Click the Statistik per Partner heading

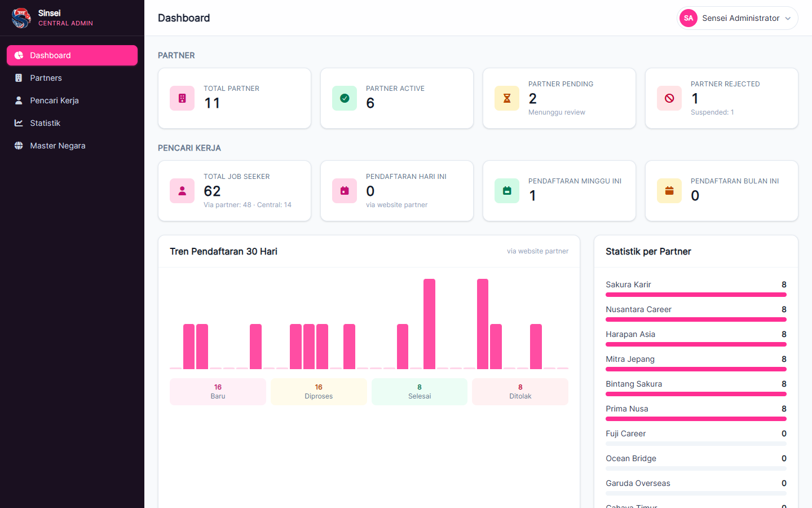(648, 252)
